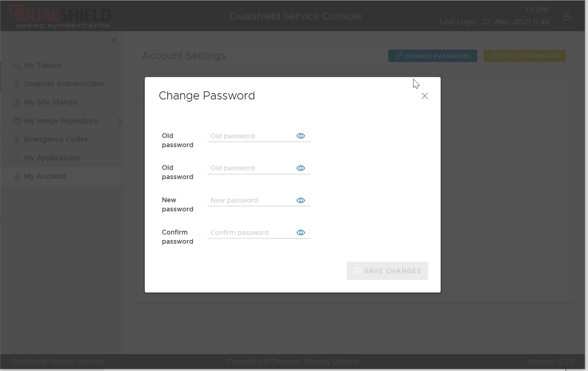Viewport: 588px width, 371px height.
Task: Go to My Applications menu item
Action: (52, 158)
